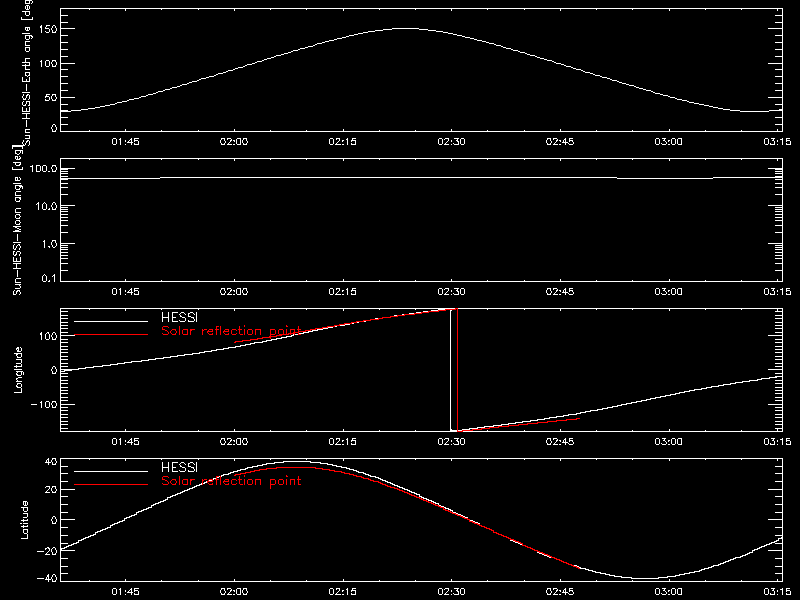Select HESSI legend label in Longitude plot
The height and width of the screenshot is (600, 800).
coord(179,317)
